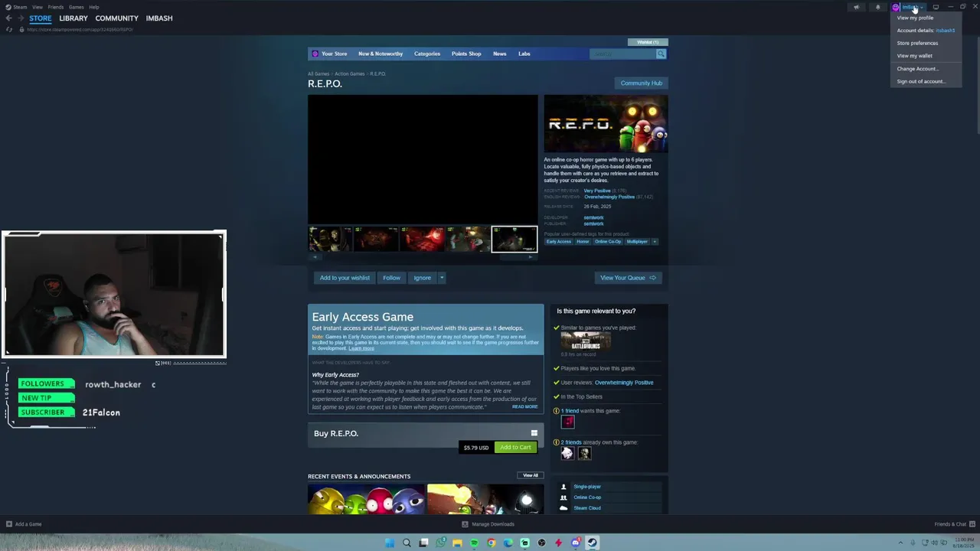This screenshot has width=980, height=551.
Task: Open the Buy R.E.P.O. Windows platform icon
Action: coord(534,433)
